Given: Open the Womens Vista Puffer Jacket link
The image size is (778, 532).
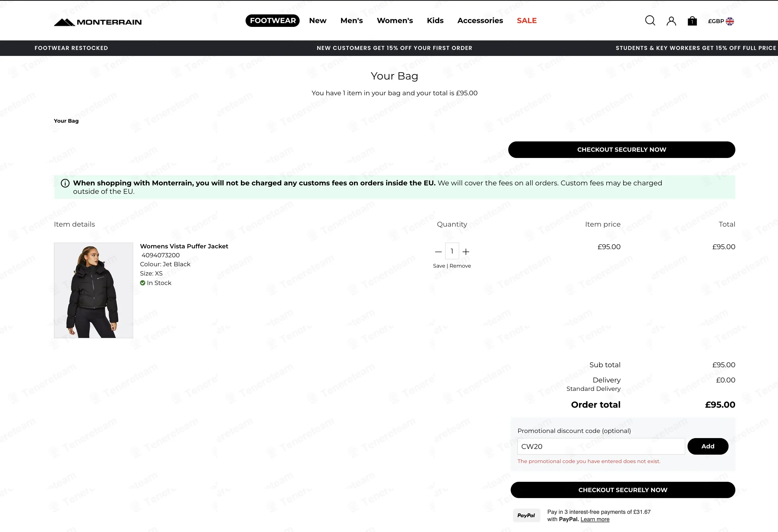Looking at the screenshot, I should coord(184,246).
